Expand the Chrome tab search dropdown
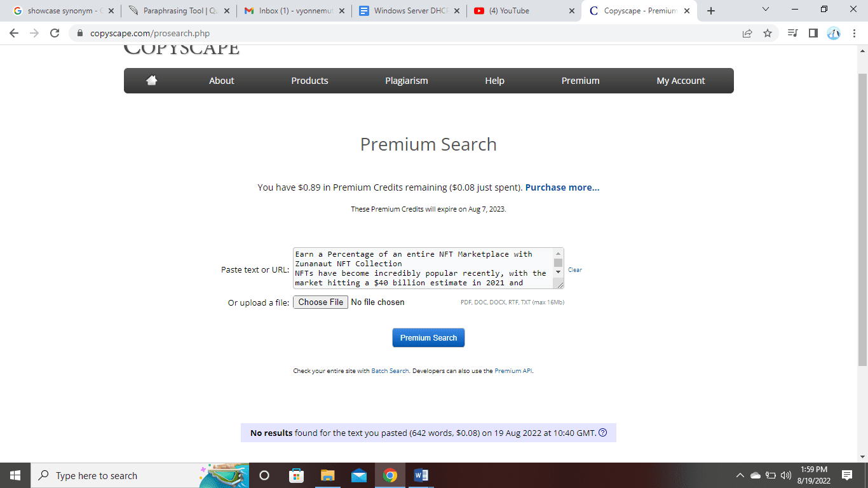This screenshot has width=868, height=488. 765,10
